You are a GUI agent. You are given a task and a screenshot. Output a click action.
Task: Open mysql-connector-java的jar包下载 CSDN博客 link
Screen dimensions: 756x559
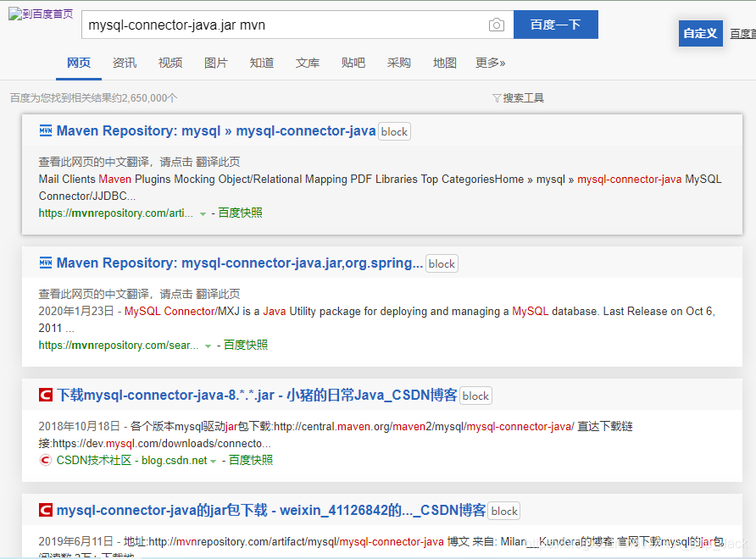[x=271, y=510]
